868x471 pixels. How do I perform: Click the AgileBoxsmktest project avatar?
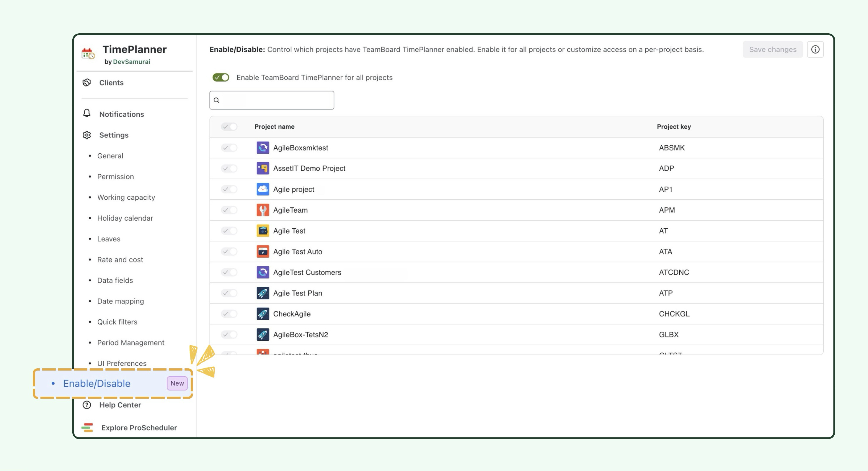[x=263, y=148]
